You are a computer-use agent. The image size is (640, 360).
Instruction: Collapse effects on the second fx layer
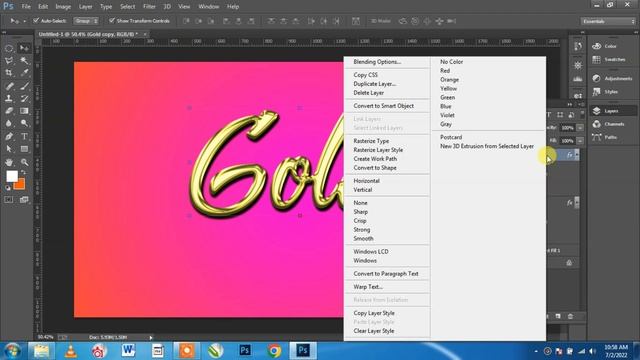tap(577, 202)
